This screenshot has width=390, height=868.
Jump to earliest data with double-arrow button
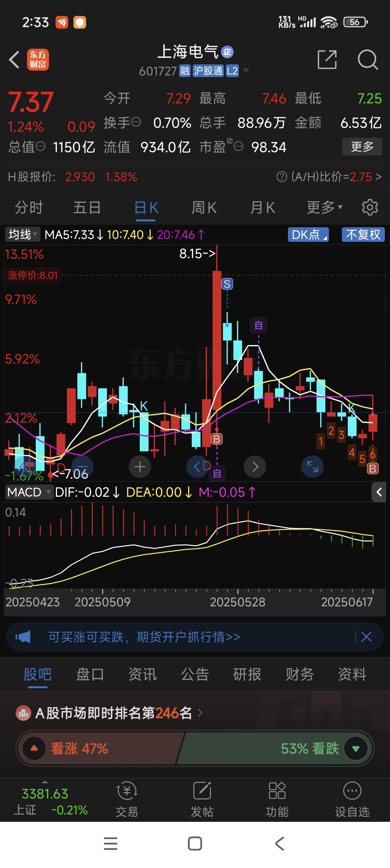pyautogui.click(x=24, y=467)
